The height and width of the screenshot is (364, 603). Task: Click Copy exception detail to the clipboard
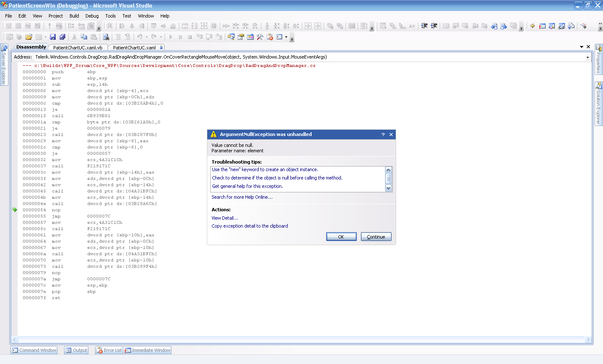pos(250,226)
